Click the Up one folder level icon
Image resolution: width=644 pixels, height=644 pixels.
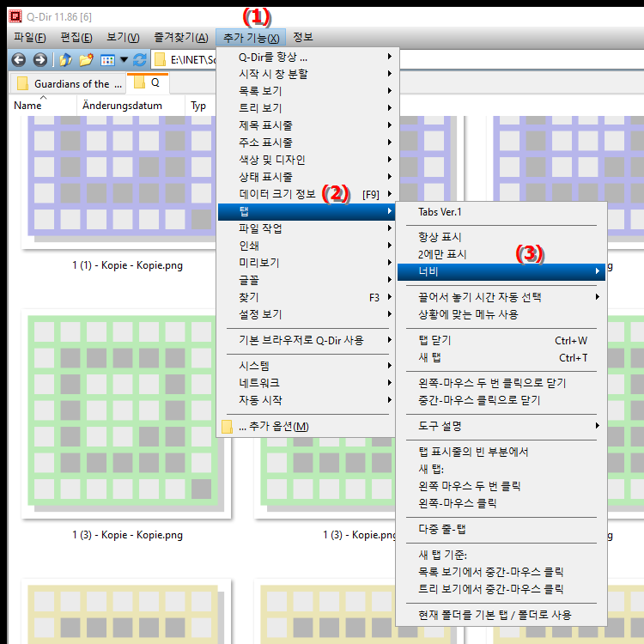[x=66, y=60]
